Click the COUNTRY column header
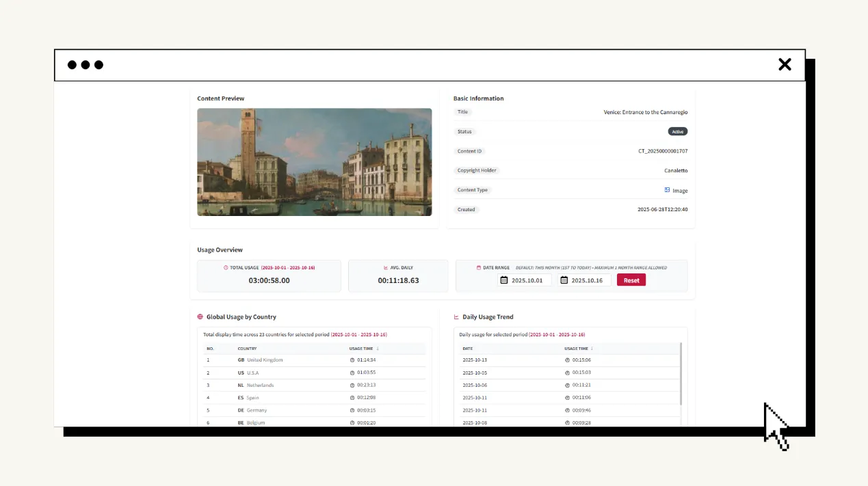868x486 pixels. (x=248, y=349)
